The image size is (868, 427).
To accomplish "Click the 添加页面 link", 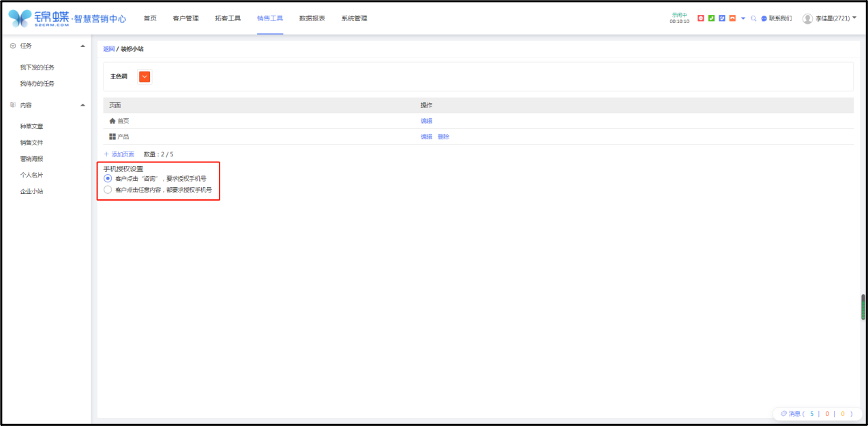I will [123, 154].
